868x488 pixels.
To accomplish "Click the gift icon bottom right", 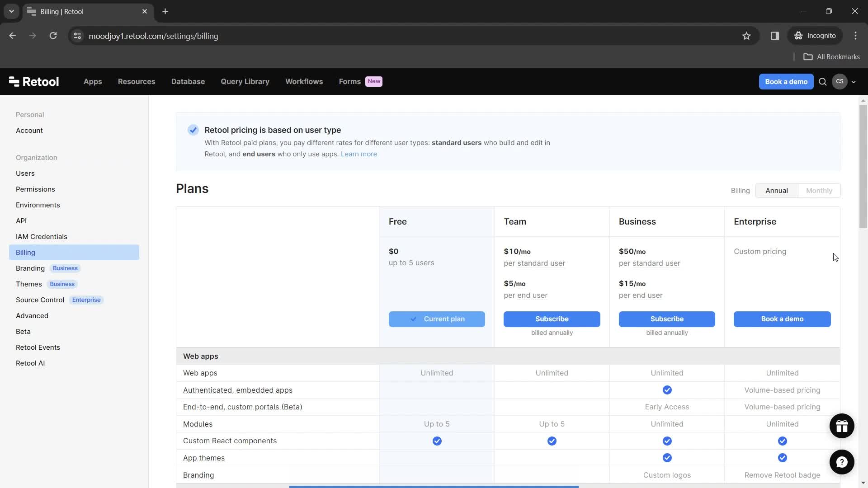I will tap(842, 426).
